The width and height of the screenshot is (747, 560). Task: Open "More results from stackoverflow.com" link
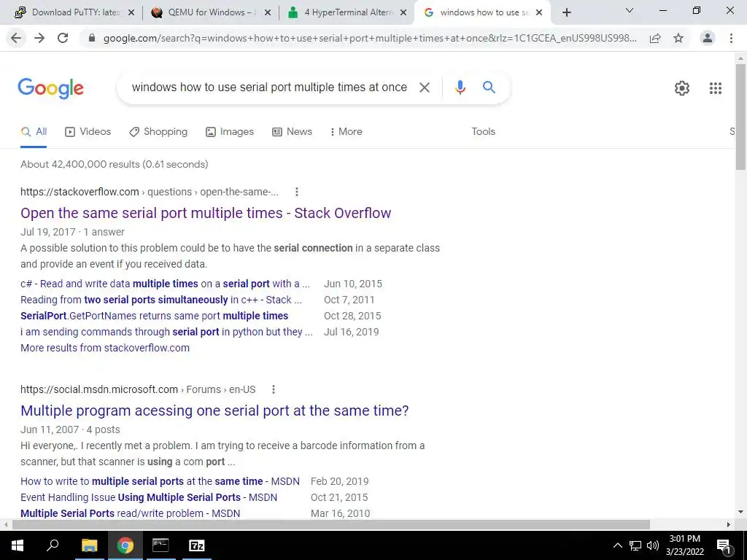click(x=105, y=348)
